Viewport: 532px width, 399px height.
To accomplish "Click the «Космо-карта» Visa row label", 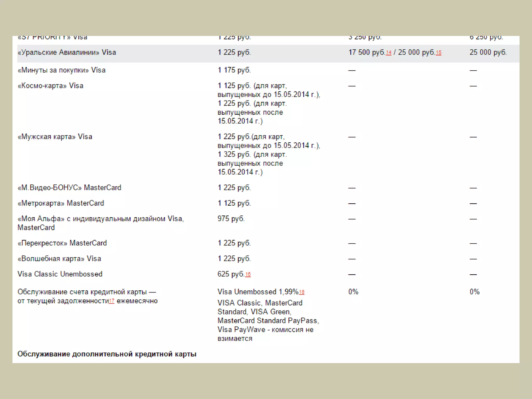I will pyautogui.click(x=50, y=86).
